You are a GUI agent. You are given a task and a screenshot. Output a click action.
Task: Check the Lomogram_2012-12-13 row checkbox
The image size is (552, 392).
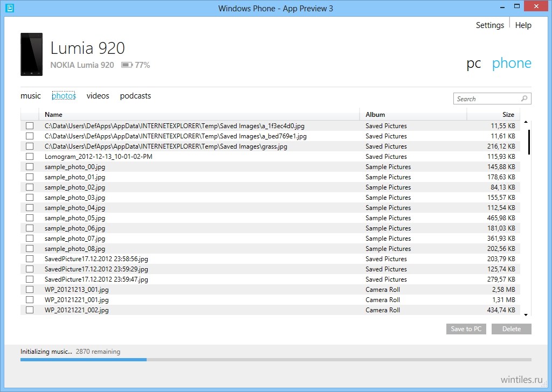click(30, 156)
